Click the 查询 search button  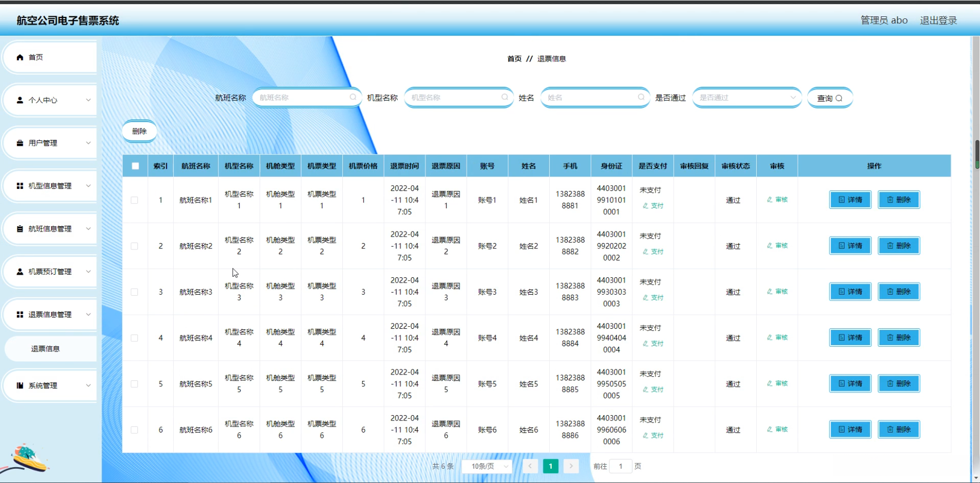tap(829, 98)
